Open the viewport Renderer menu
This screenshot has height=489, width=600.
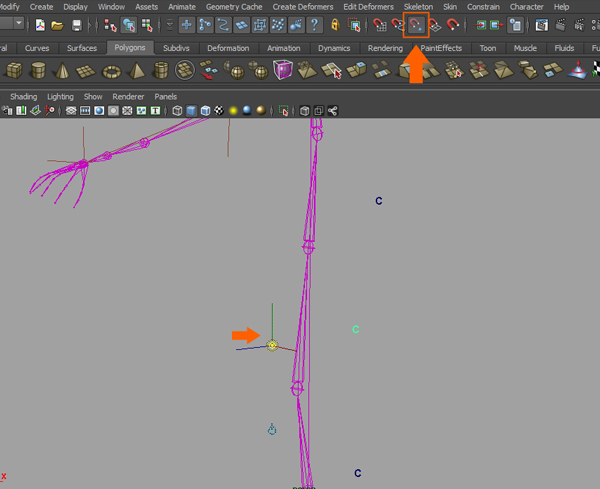coord(128,97)
